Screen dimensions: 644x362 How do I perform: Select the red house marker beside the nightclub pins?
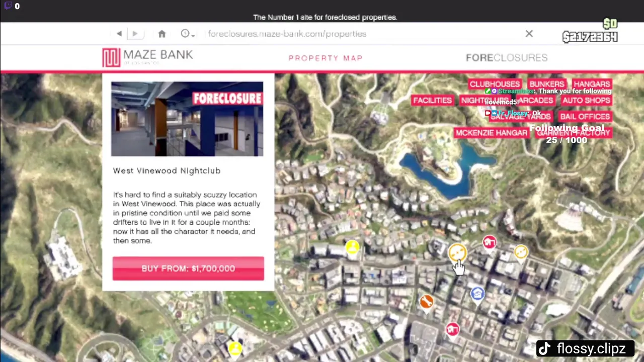tap(489, 243)
